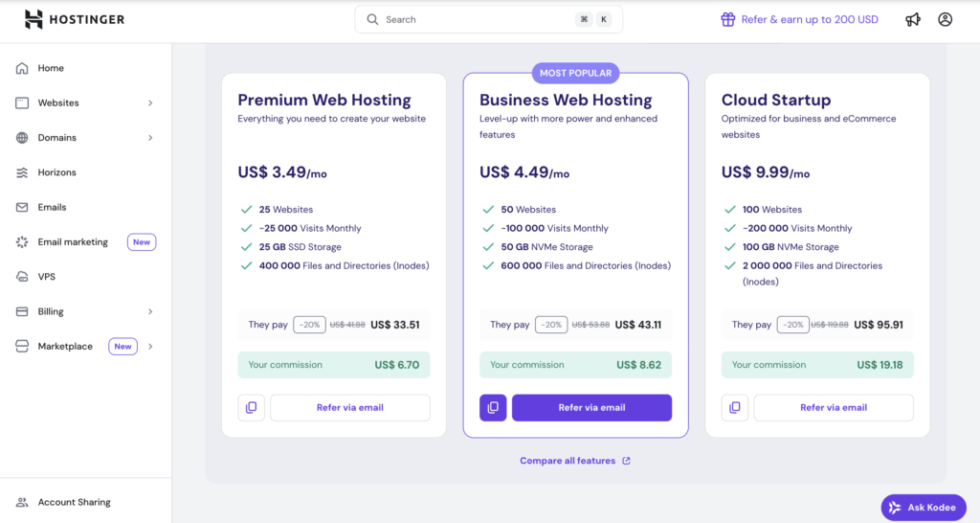Expand the Marketplace sidebar section
Screen dimensions: 980x523
point(150,347)
